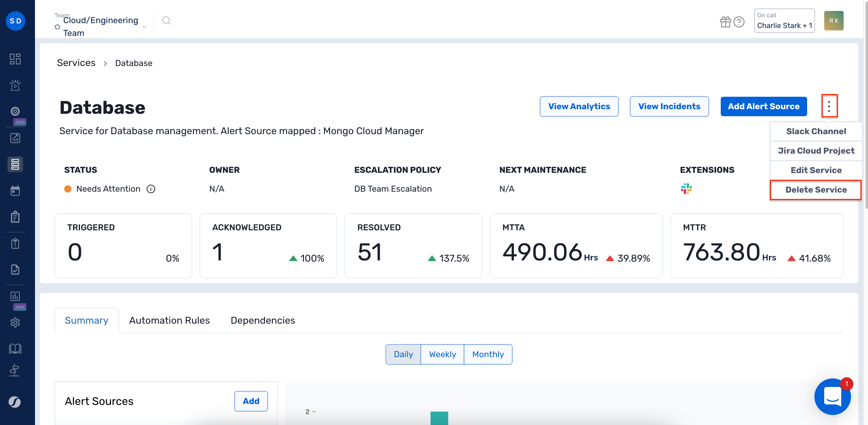868x425 pixels.
Task: Switch graph to Monthly view
Action: (488, 354)
